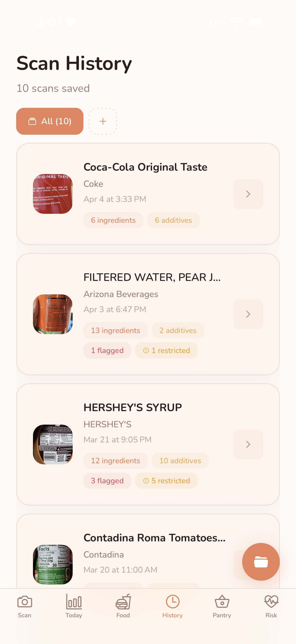
Task: Open the Risk heartbeat tab
Action: [271, 606]
